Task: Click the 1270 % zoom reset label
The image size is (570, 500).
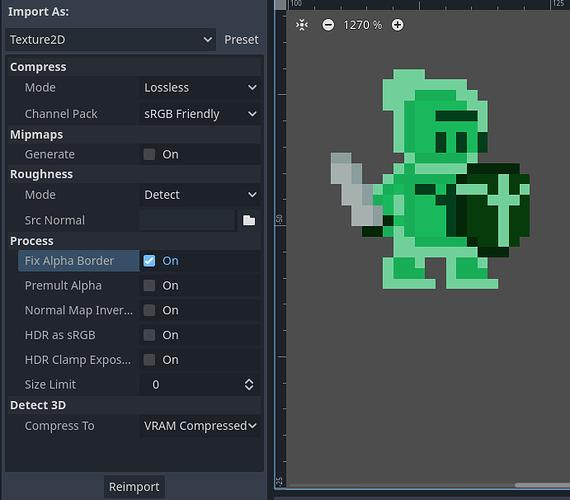Action: tap(362, 25)
